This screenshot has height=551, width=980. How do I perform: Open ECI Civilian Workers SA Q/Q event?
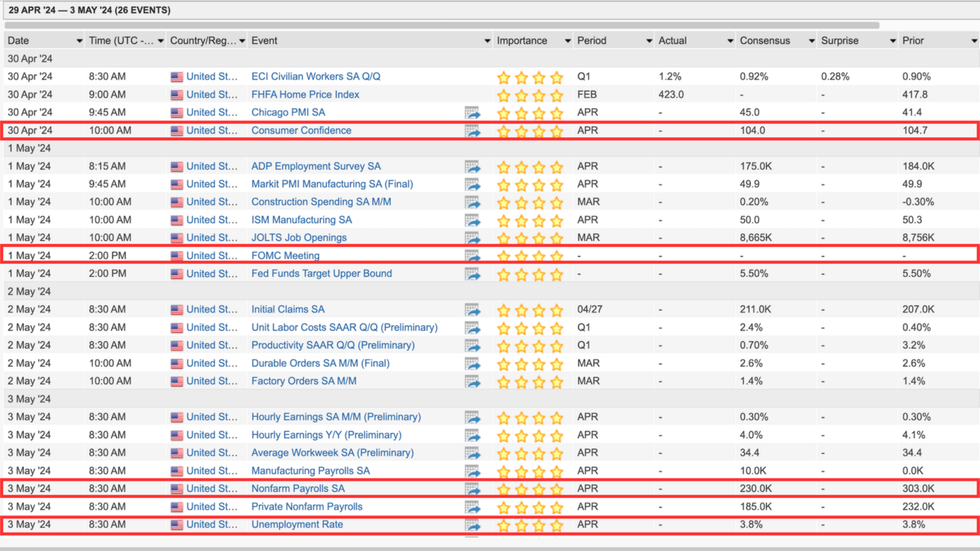tap(316, 77)
